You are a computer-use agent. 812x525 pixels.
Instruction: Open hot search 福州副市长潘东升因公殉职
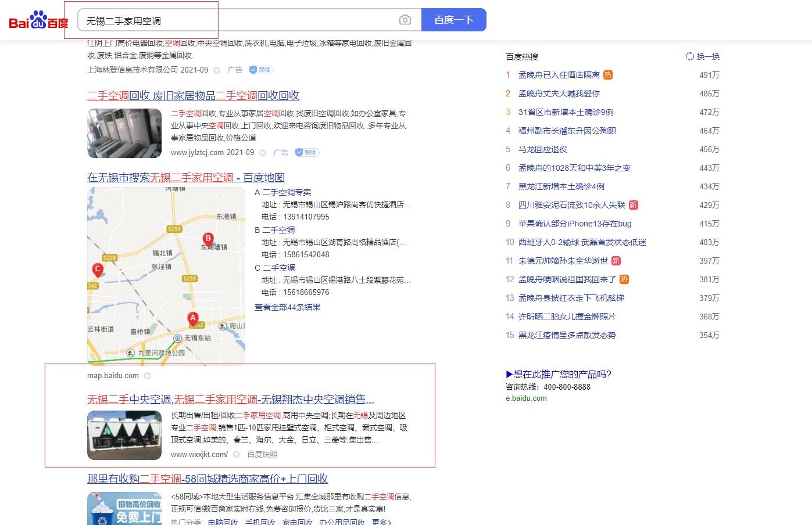pyautogui.click(x=567, y=131)
